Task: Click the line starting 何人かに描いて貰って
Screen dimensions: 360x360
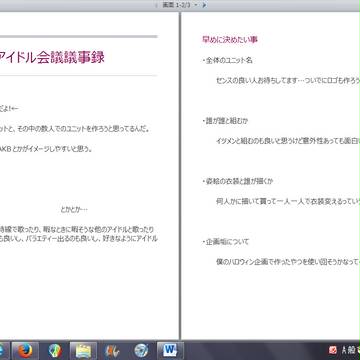Action: 288,201
